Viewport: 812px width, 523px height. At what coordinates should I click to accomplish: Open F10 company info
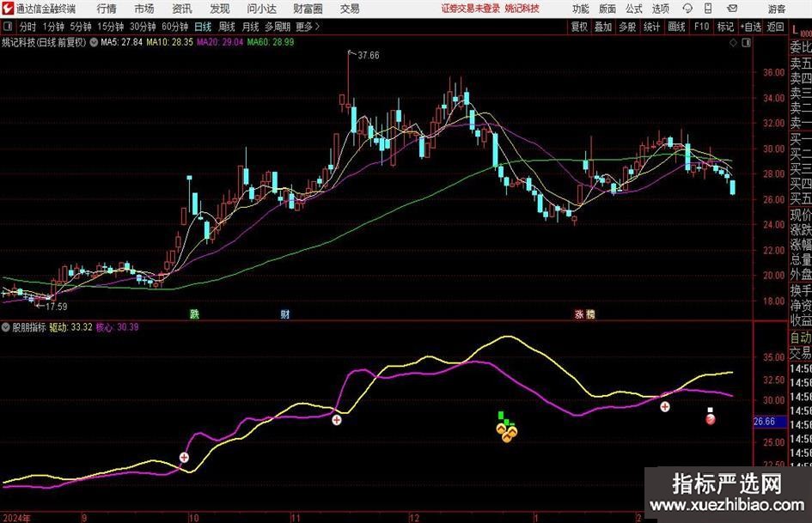point(702,27)
